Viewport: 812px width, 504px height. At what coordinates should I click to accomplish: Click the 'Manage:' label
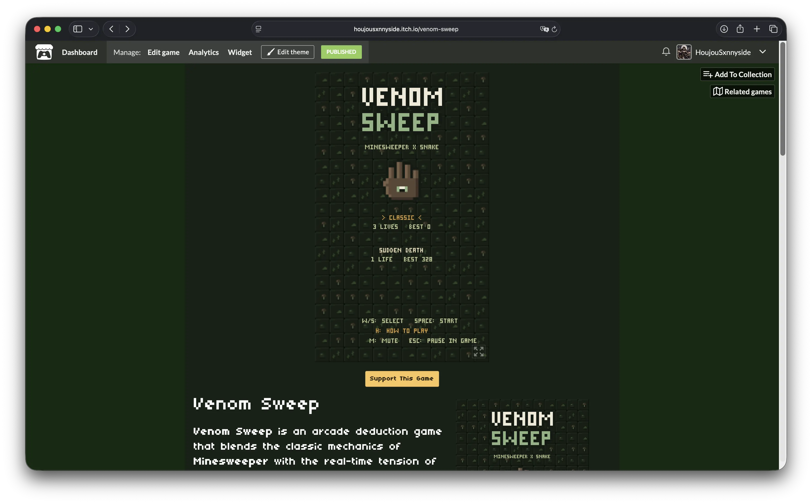127,52
